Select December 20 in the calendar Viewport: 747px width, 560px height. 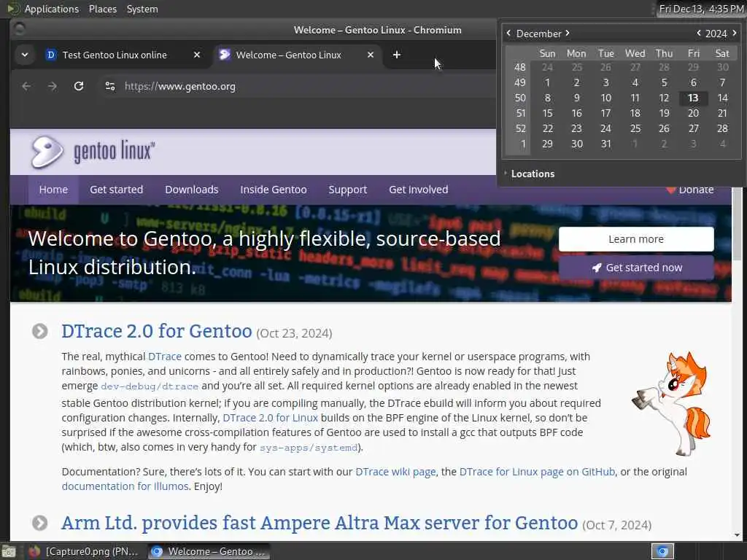(x=693, y=113)
